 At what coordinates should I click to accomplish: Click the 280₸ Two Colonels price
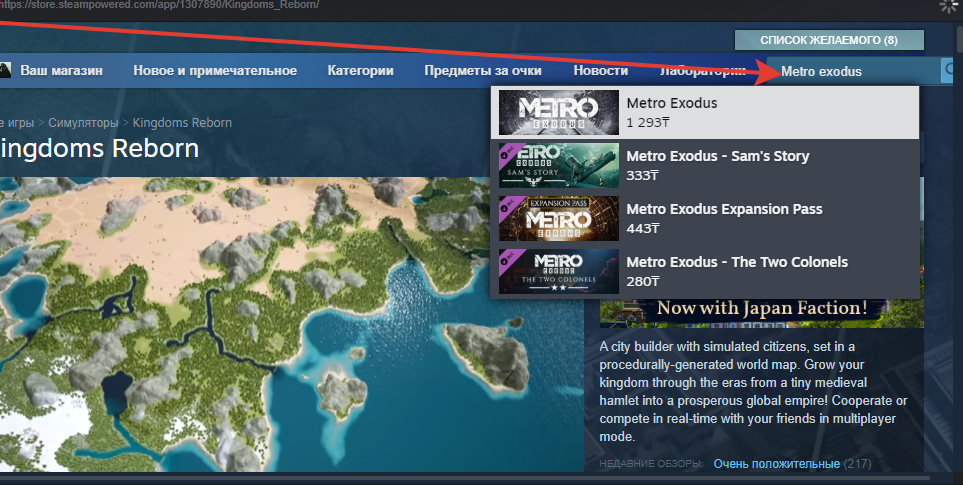[643, 281]
